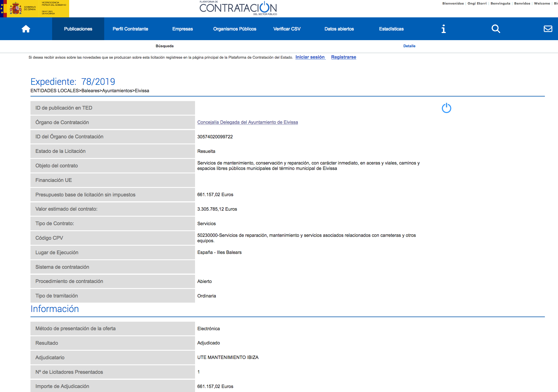Click the Estado de la Licitación label
558x392 pixels.
60,151
